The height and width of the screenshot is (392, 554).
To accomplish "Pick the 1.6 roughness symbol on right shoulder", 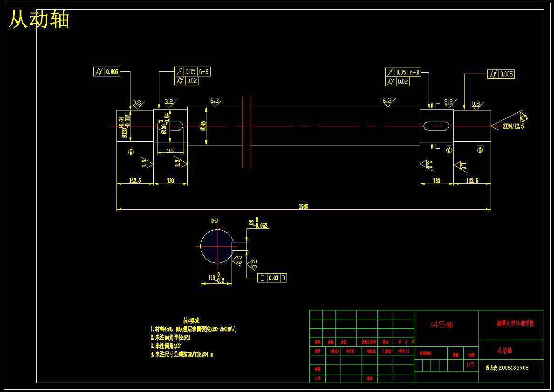I will click(x=461, y=166).
